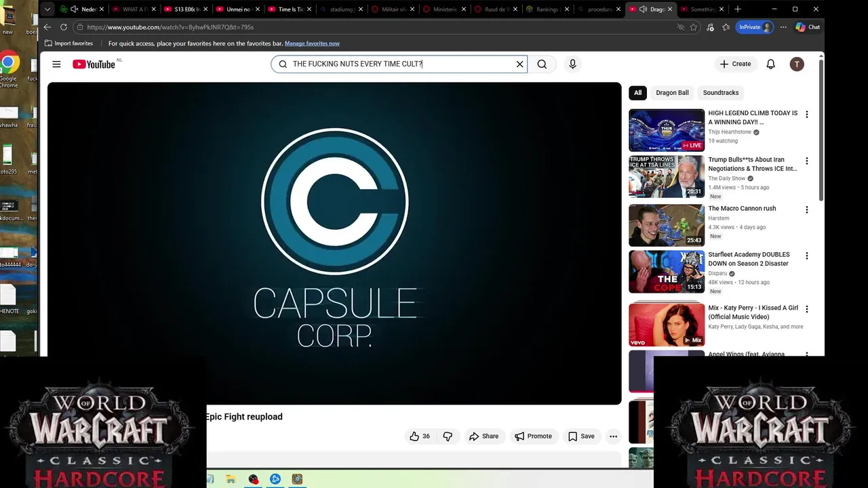This screenshot has height=488, width=868.
Task: Click the browser address bar URL
Action: click(170, 27)
